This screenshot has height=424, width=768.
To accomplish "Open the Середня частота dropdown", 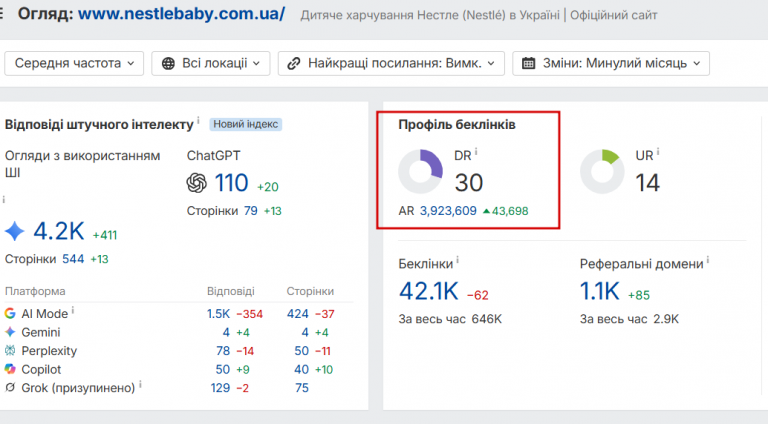I will (x=74, y=64).
